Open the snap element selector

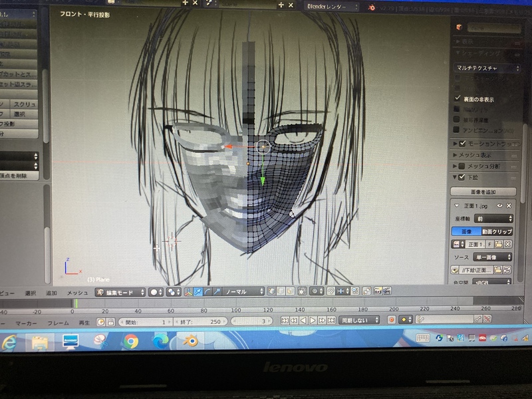(x=342, y=291)
